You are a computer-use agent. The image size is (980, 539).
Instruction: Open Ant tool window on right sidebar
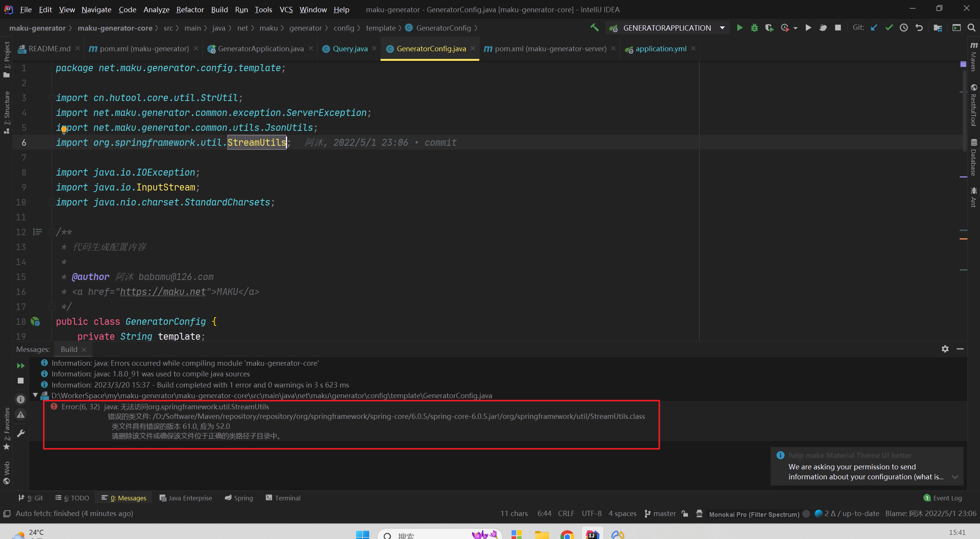tap(973, 197)
